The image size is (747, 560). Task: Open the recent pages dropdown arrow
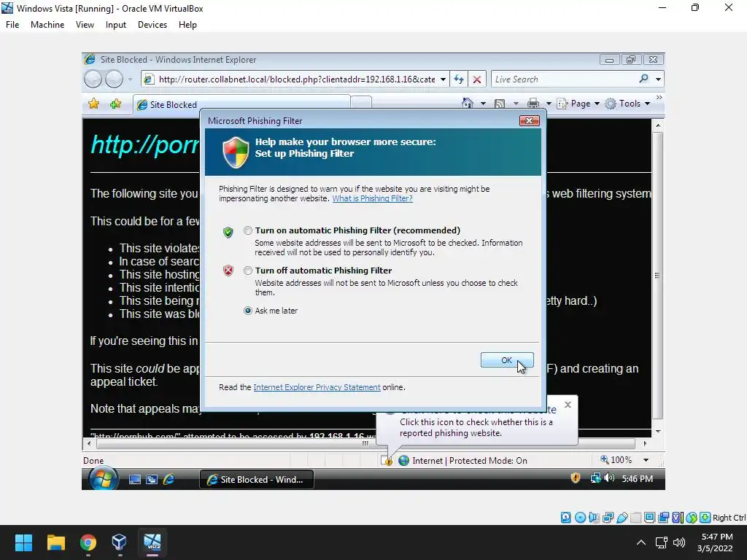(x=130, y=79)
